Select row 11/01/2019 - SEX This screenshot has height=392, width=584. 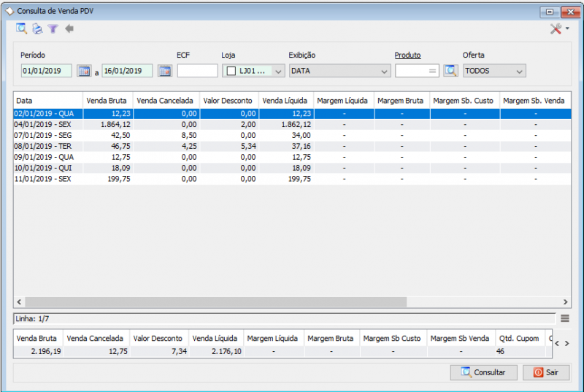pos(293,179)
